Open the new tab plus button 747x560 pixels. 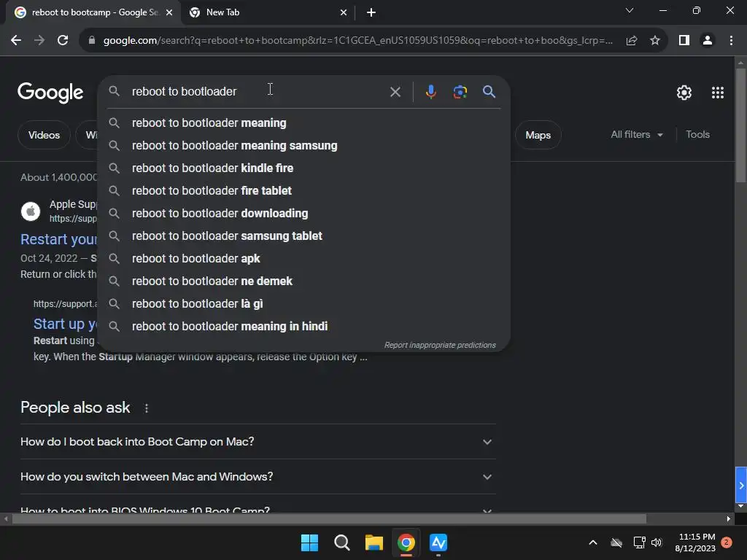point(371,13)
